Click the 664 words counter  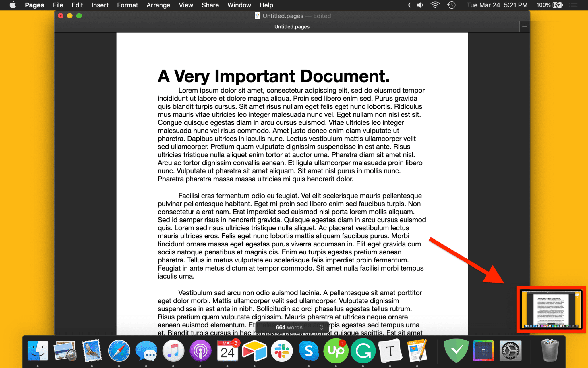[x=289, y=327]
